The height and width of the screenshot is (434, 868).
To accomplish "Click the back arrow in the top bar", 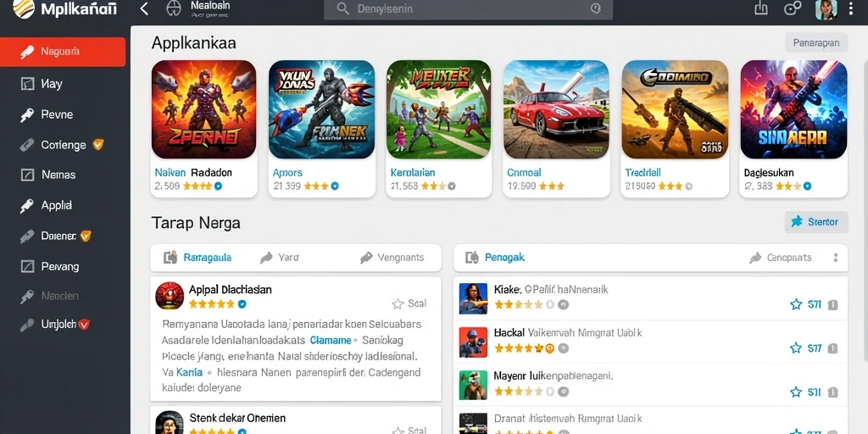I will click(144, 8).
